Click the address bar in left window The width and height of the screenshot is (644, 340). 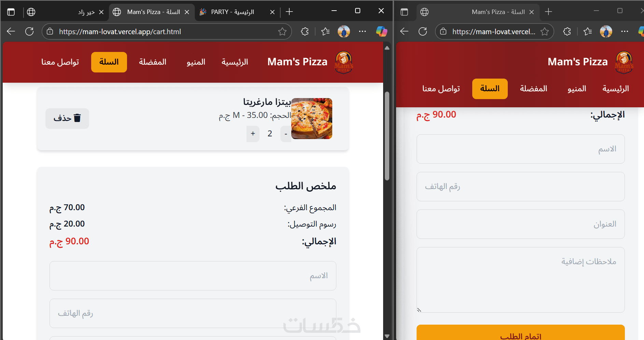coord(167,31)
